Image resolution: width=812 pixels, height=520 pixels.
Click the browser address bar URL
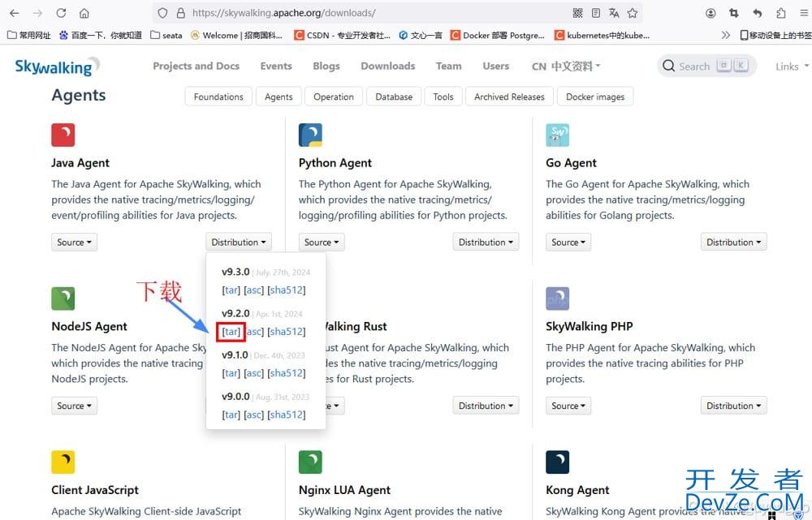click(283, 13)
